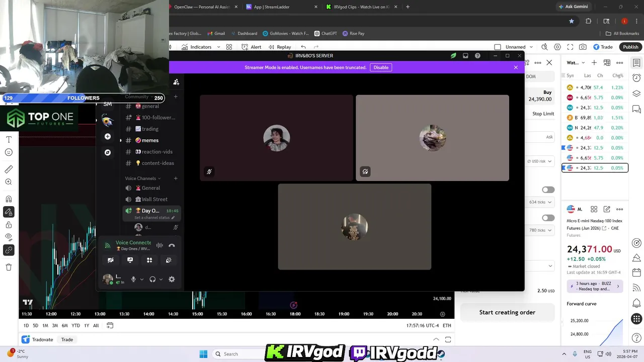Expand the Watchlist name dropdown
The image size is (644, 362).
point(575,63)
